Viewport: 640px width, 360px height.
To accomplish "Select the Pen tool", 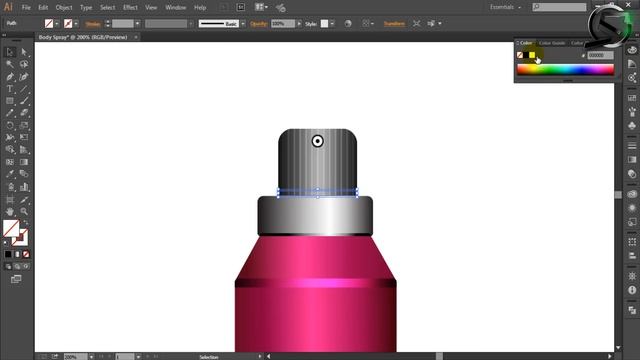I will pyautogui.click(x=10, y=77).
